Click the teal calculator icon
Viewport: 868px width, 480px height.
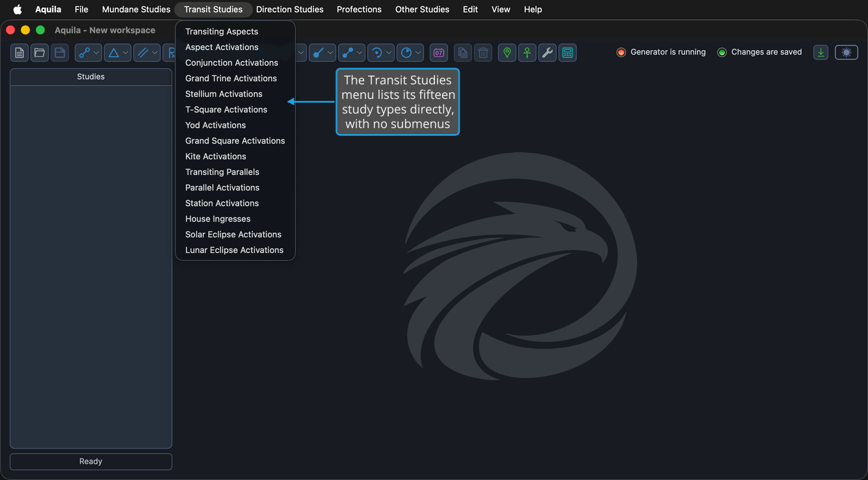pyautogui.click(x=568, y=53)
